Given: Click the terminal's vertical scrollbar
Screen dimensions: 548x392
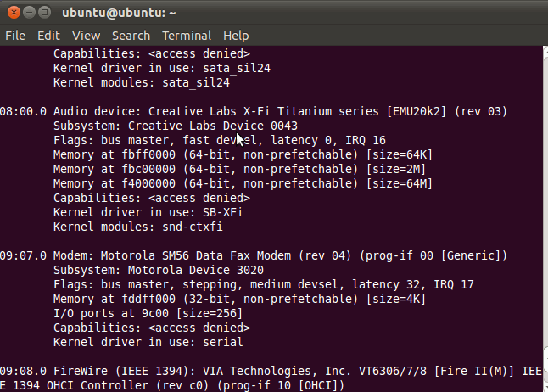Looking at the screenshot, I should click(544, 212).
